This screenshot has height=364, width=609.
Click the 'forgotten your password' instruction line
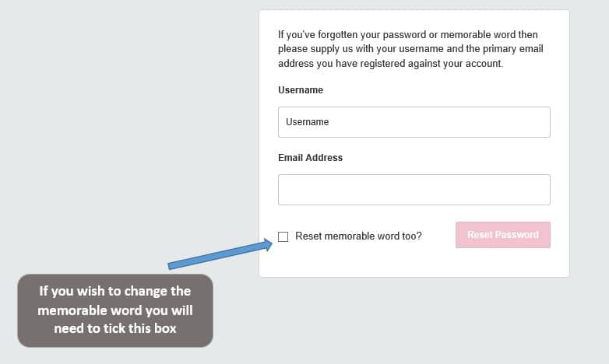pyautogui.click(x=407, y=35)
